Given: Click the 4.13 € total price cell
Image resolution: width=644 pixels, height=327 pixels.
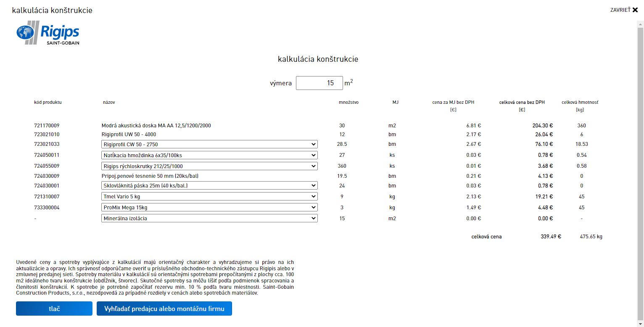Looking at the screenshot, I should click(545, 176).
